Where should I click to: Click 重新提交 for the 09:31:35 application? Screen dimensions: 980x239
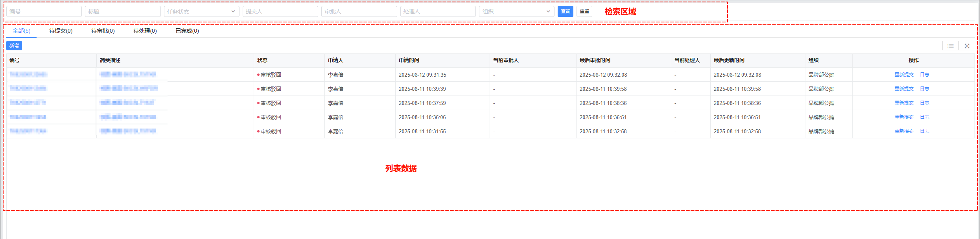click(904, 75)
